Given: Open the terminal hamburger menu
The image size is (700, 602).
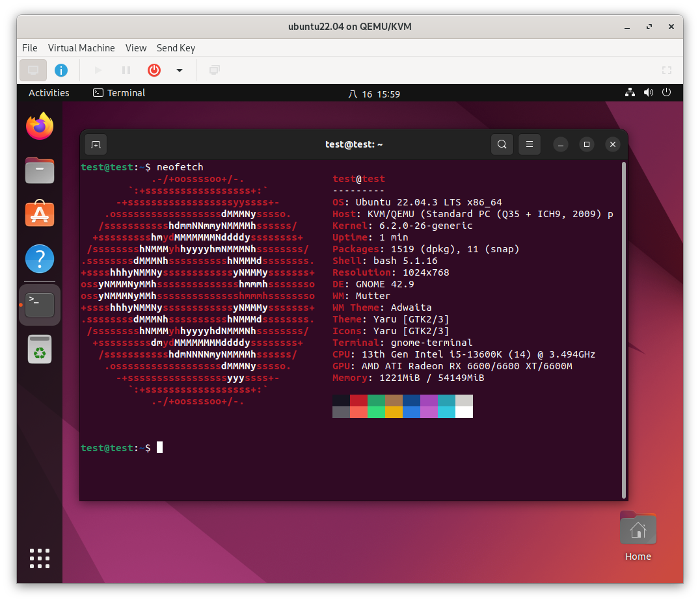Looking at the screenshot, I should (x=530, y=144).
